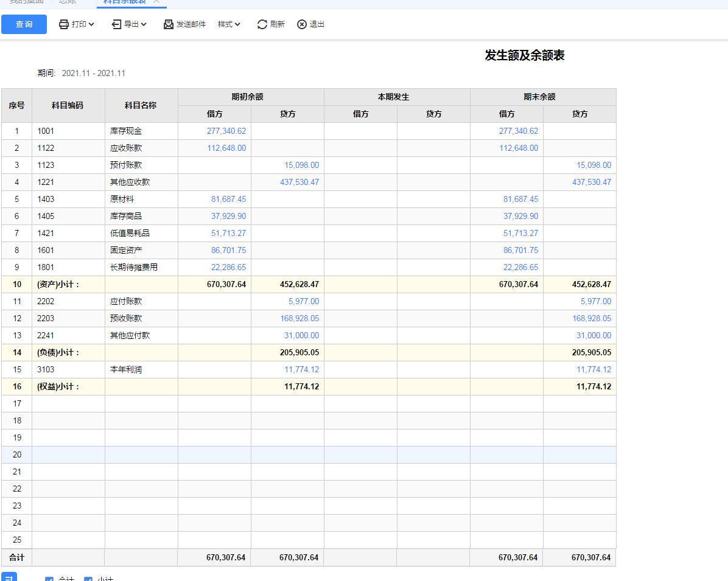Click the 刷新 refresh icon
The height and width of the screenshot is (581, 728).
point(262,24)
